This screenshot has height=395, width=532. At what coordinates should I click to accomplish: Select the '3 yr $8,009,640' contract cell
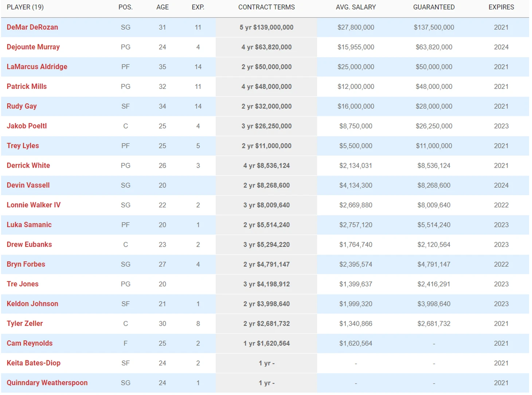click(x=266, y=205)
